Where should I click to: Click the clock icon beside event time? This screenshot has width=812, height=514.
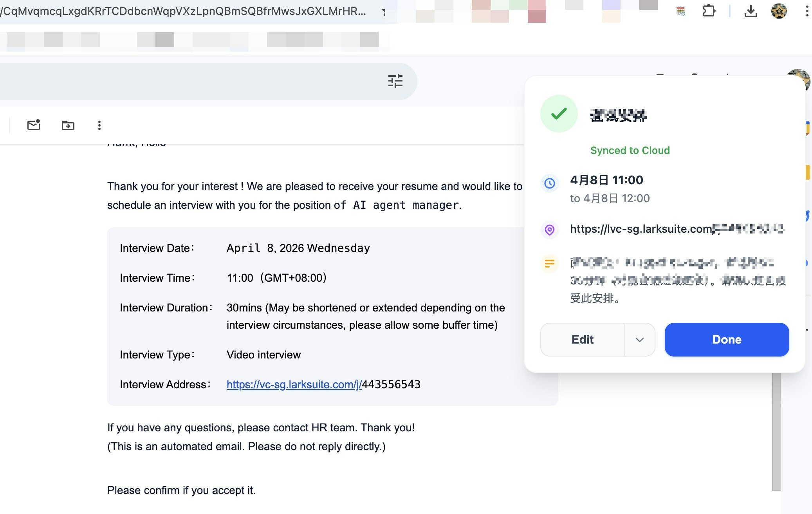coord(550,183)
